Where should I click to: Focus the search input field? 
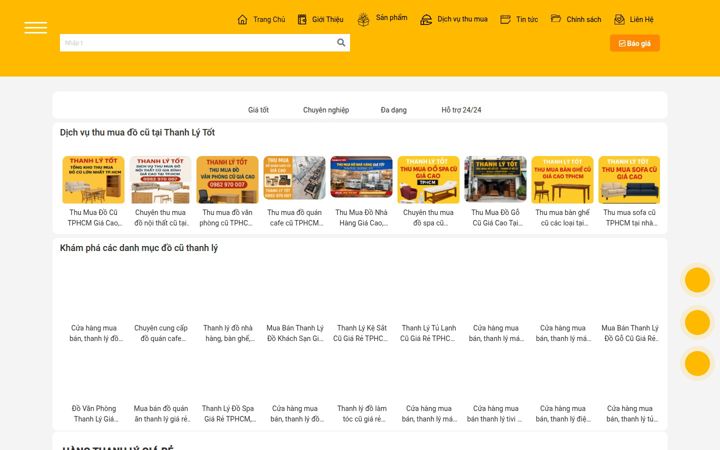click(x=197, y=43)
